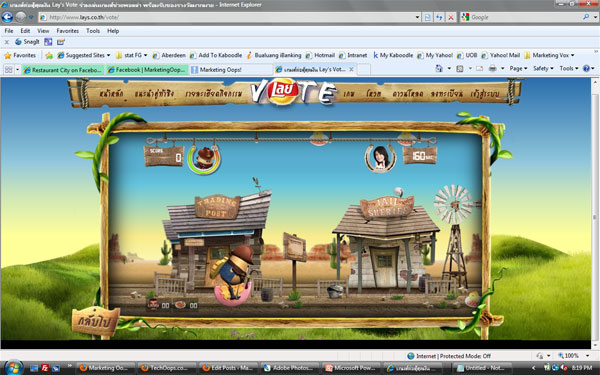This screenshot has width=600, height=375.
Task: Open the Aberdeen favorites link
Action: pos(169,55)
